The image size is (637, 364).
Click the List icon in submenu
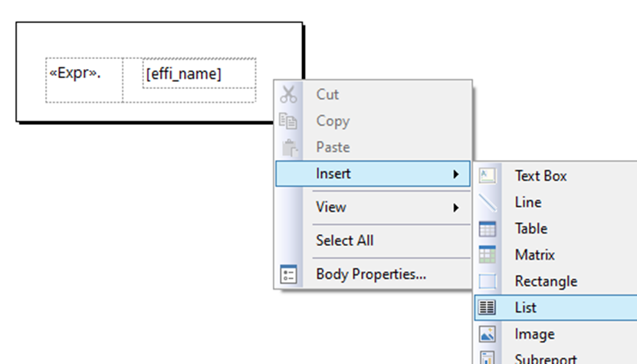pyautogui.click(x=487, y=307)
